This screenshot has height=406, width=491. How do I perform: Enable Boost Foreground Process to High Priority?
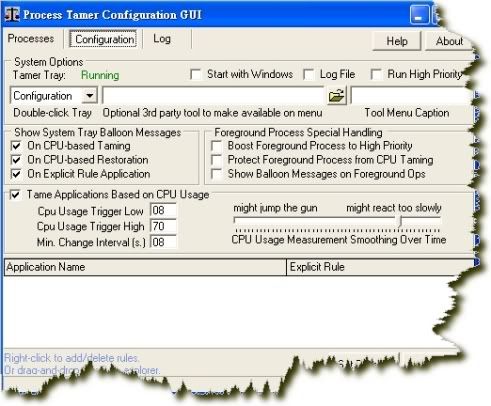point(217,146)
